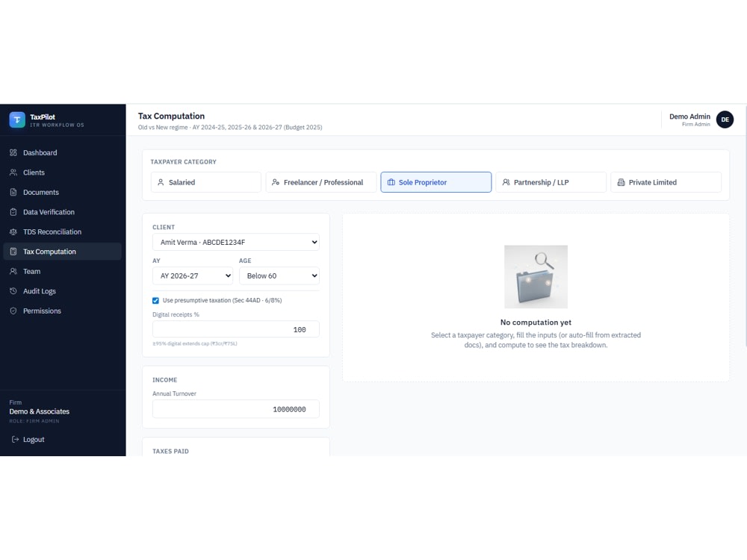Screen dimensions: 747x560
Task: Select Tax Computation in sidebar
Action: [x=63, y=252]
